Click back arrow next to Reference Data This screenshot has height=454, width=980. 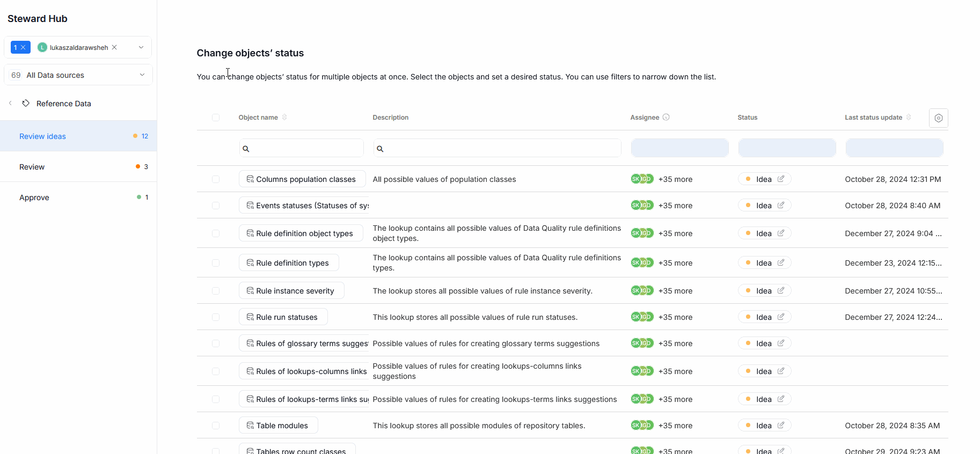(10, 103)
